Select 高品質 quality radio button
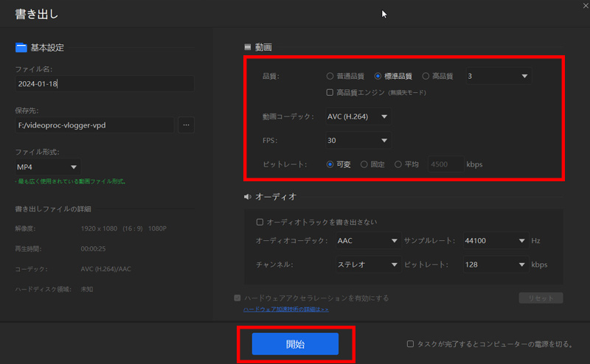Image resolution: width=590 pixels, height=364 pixels. click(x=426, y=76)
